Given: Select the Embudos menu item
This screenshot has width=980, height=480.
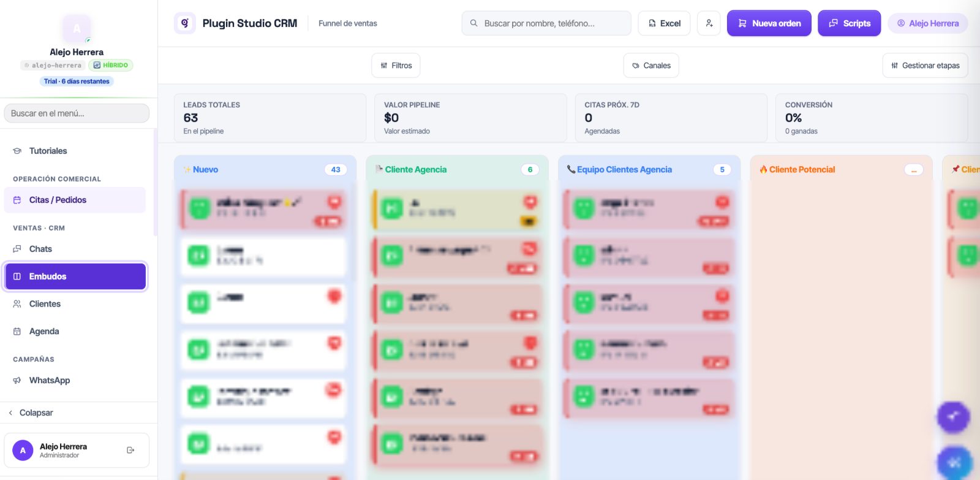Looking at the screenshot, I should pos(75,276).
